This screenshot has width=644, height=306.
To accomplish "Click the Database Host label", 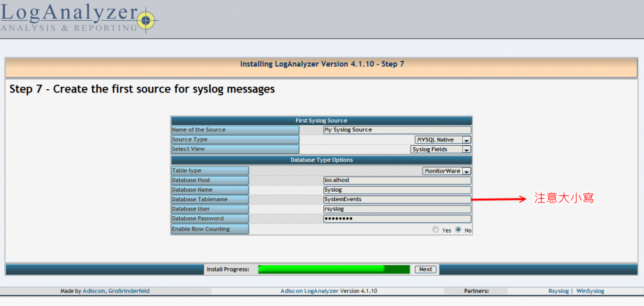I will point(210,180).
